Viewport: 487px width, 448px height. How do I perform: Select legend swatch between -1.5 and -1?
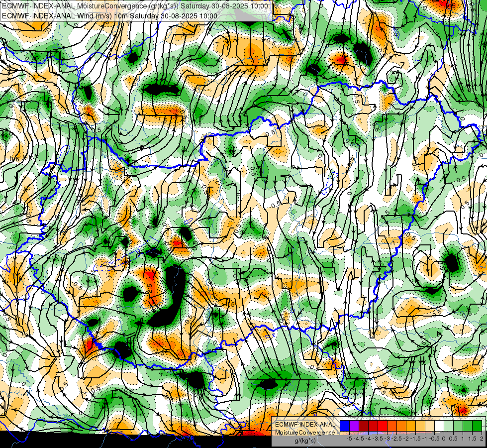click(x=420, y=426)
